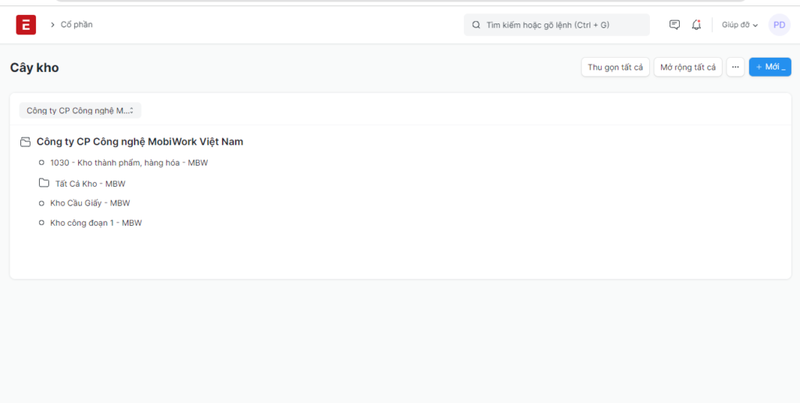Click the magnifier icon in search bar
Screen dimensions: 800x403
[x=476, y=25]
